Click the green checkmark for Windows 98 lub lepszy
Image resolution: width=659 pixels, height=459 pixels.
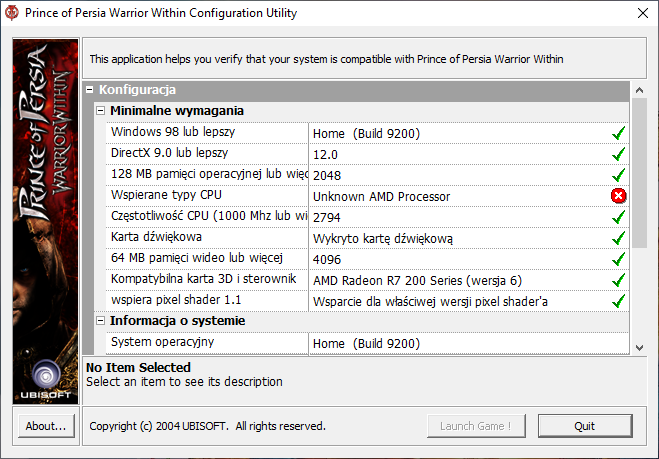(x=618, y=133)
